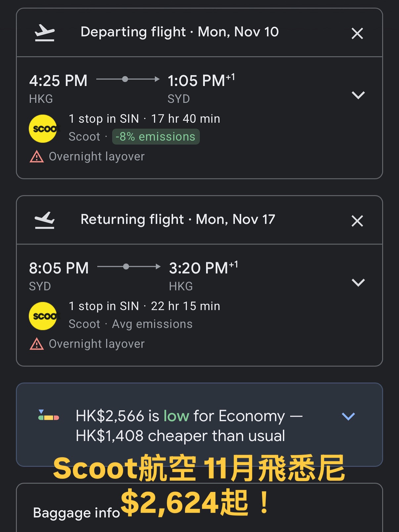The image size is (399, 532).
Task: Open the Baggage info section
Action: [76, 513]
